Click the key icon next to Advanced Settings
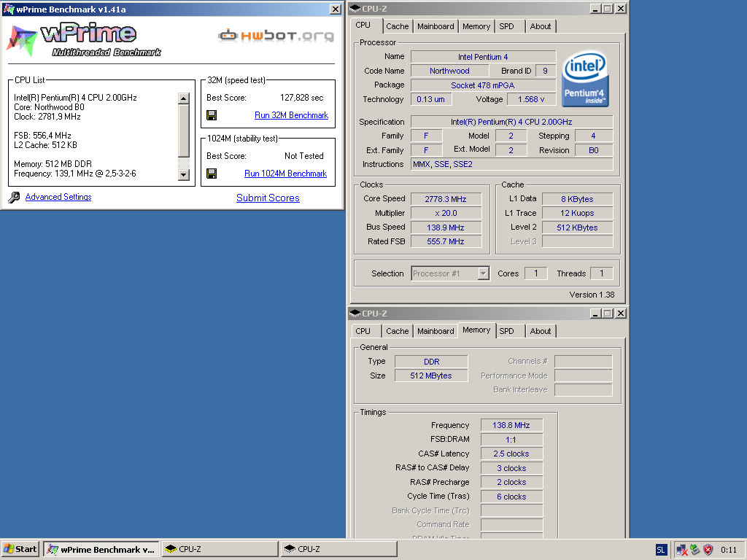747x560 pixels. tap(15, 197)
